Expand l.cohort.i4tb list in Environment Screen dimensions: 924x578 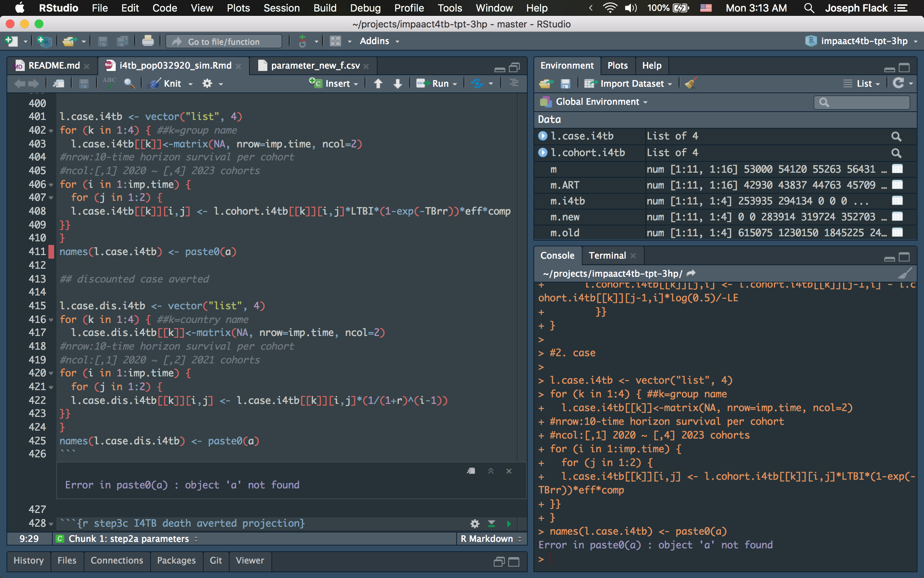542,152
